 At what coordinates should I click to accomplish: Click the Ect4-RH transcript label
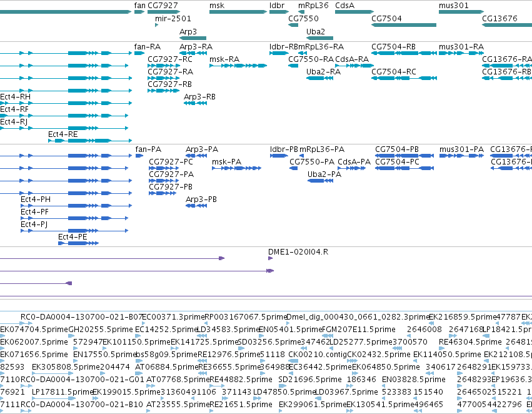click(x=15, y=97)
